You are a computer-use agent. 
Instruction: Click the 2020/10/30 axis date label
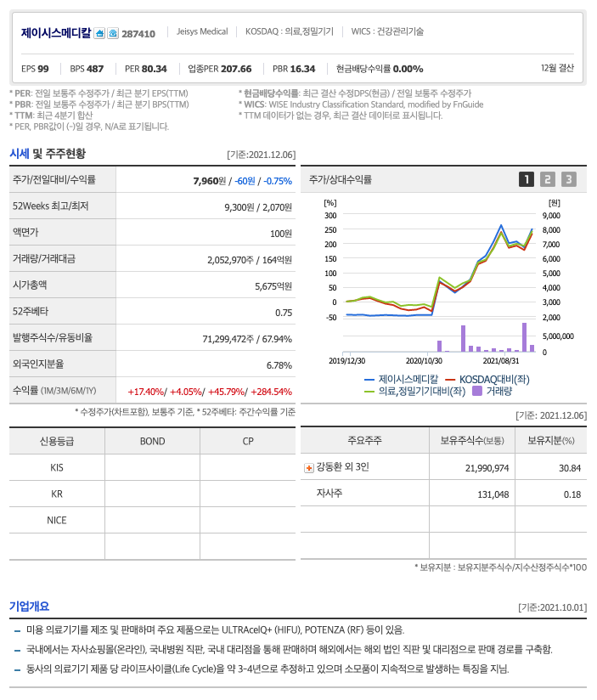pyautogui.click(x=424, y=360)
